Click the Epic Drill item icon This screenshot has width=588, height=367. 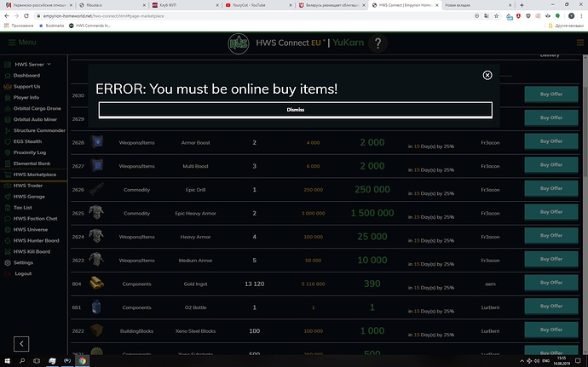pos(97,189)
